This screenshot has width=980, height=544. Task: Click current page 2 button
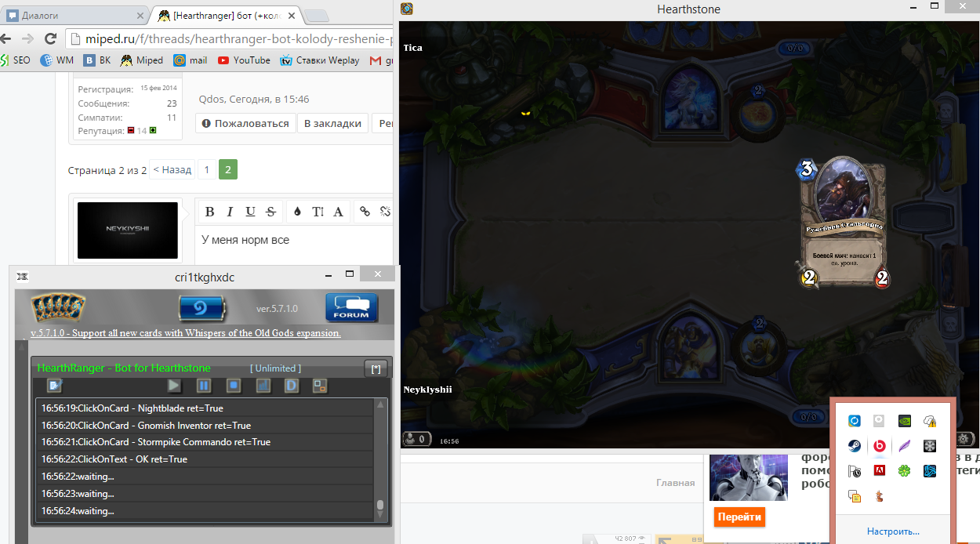tap(228, 169)
